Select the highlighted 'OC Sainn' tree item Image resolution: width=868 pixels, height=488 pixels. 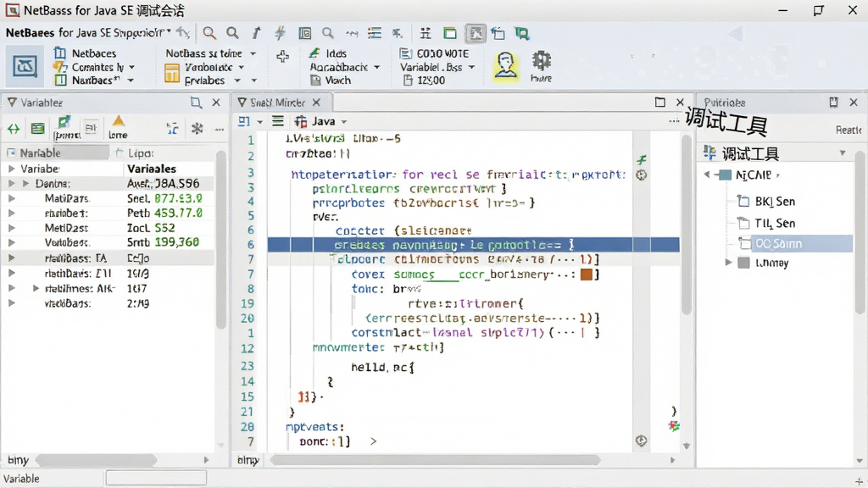795,243
